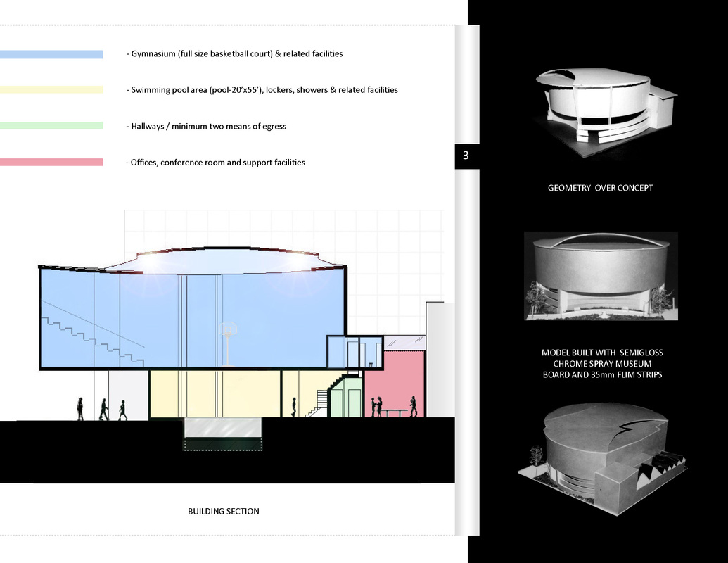Click the curved skylight roof of the section
The width and height of the screenshot is (728, 563).
coord(227,259)
